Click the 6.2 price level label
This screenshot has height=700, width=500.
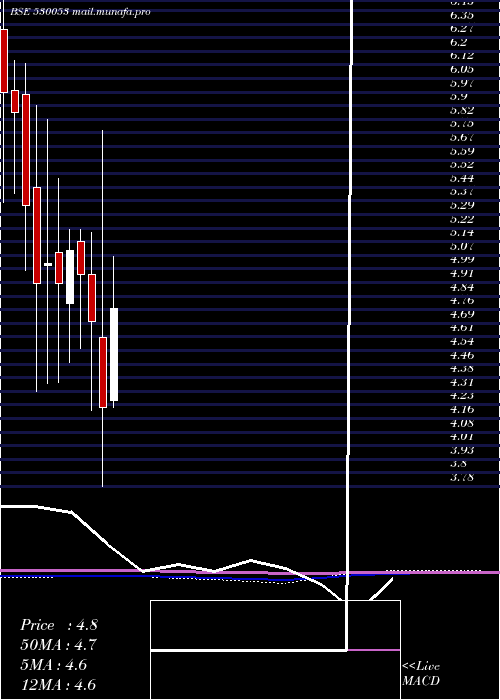459,43
